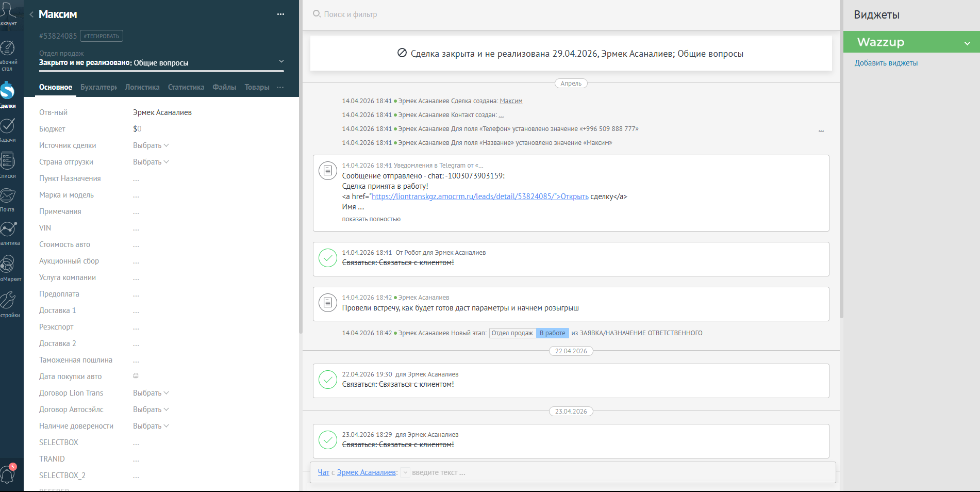The height and width of the screenshot is (492, 980).
Task: Expand the Wazzup widget chevron
Action: [x=967, y=43]
